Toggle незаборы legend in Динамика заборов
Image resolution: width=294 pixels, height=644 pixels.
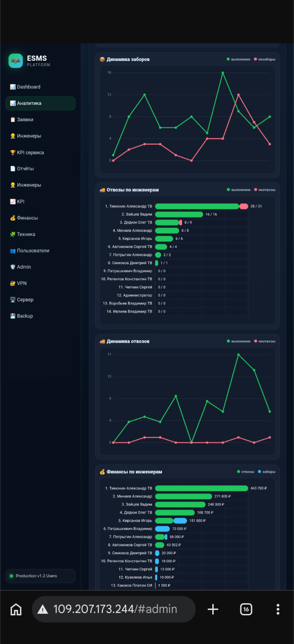click(x=265, y=59)
